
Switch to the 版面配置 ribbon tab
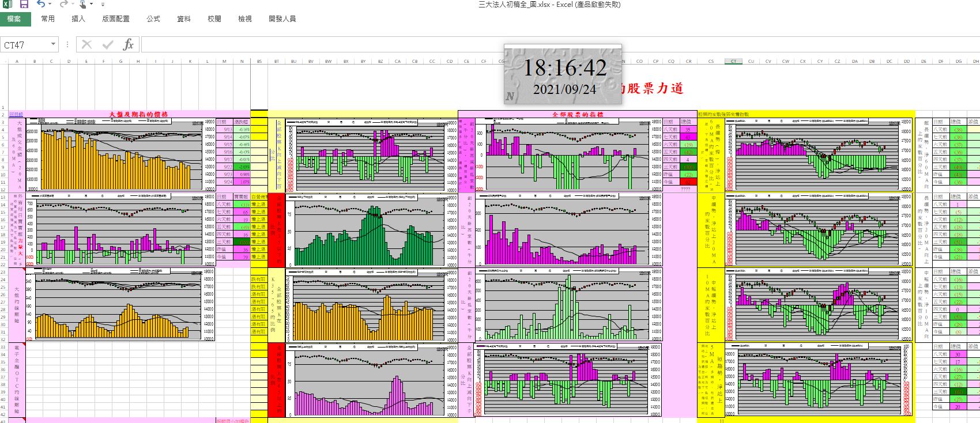coord(116,19)
